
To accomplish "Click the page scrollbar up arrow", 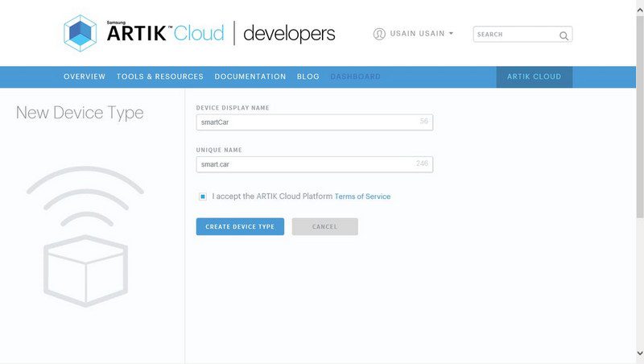I will pos(640,10).
